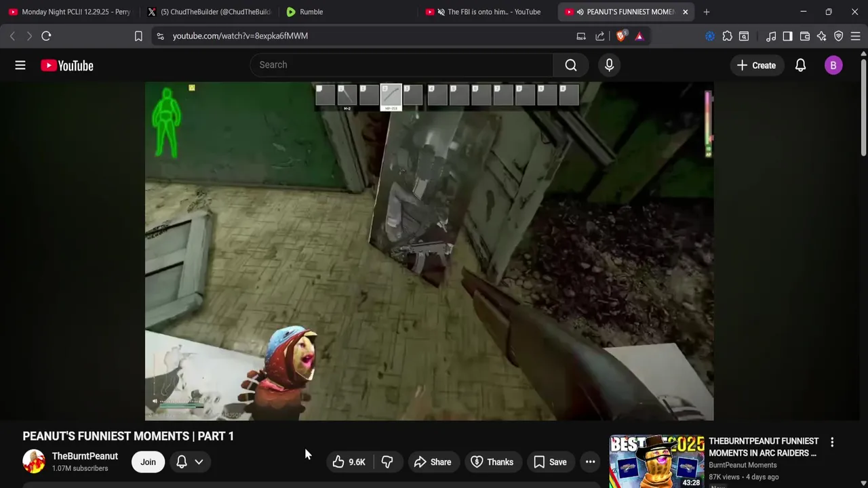The height and width of the screenshot is (488, 868).
Task: Select the PEANUT'S FUNNIEST MOMENTS tab
Action: click(625, 12)
